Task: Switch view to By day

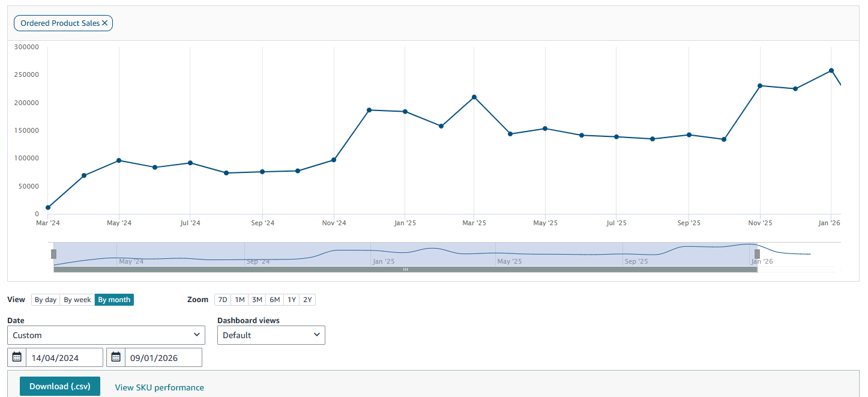Action: pyautogui.click(x=46, y=300)
